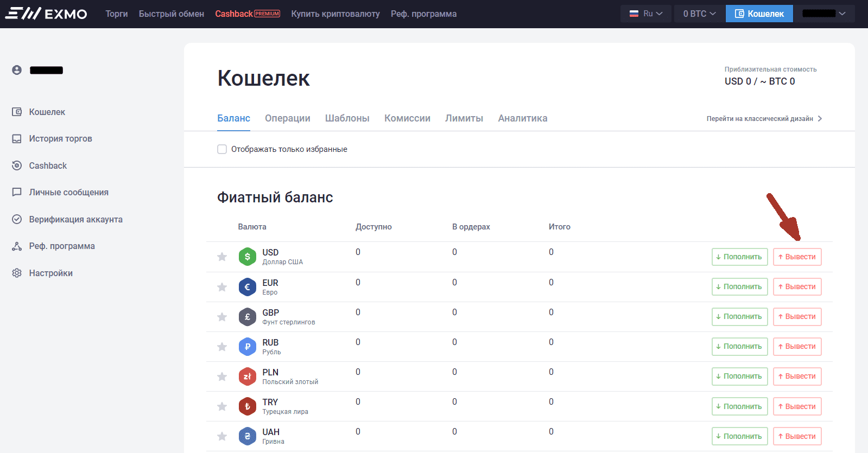The width and height of the screenshot is (868, 453).
Task: Click the USD dollar currency icon
Action: point(248,257)
